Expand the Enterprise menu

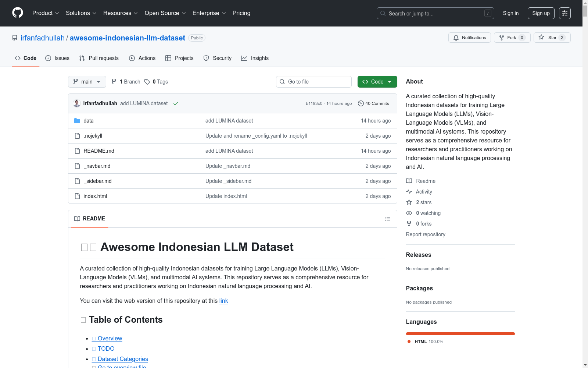click(209, 13)
